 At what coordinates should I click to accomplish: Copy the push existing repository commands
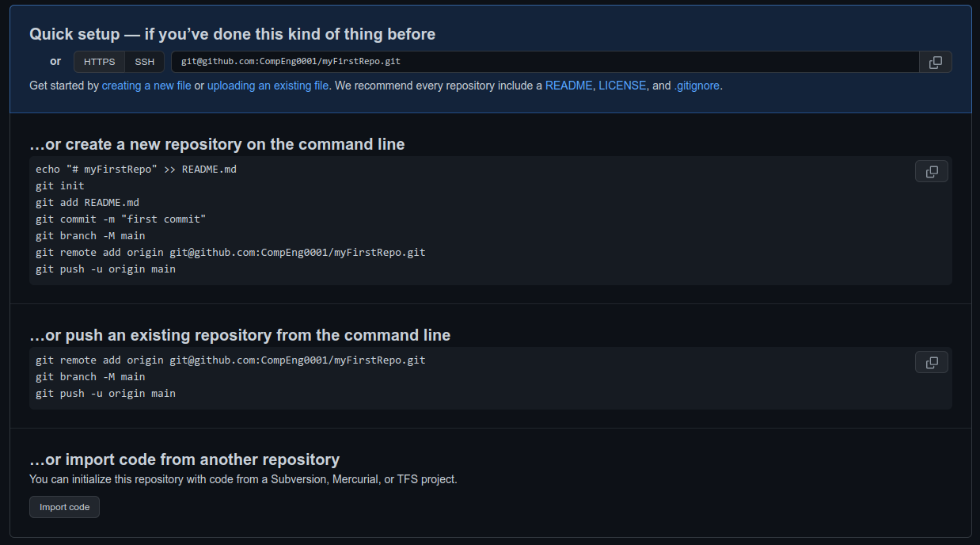pos(931,362)
